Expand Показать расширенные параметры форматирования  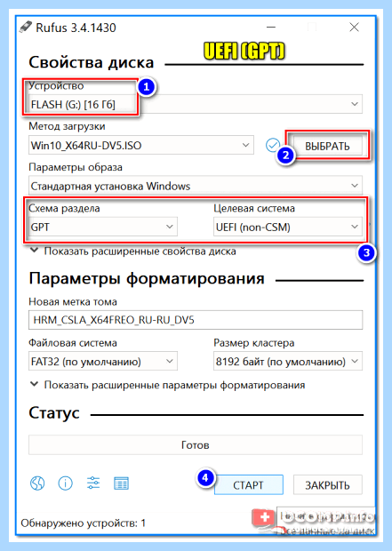tap(168, 385)
